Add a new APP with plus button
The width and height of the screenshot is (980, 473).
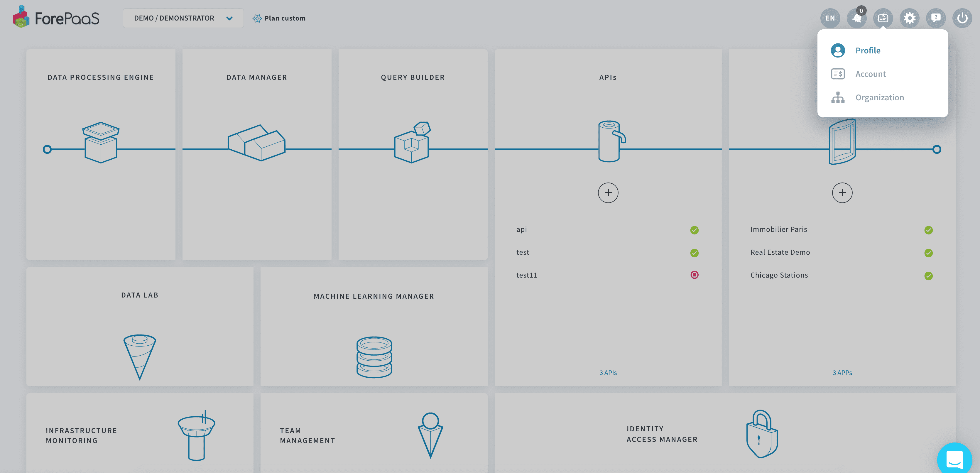coord(842,192)
